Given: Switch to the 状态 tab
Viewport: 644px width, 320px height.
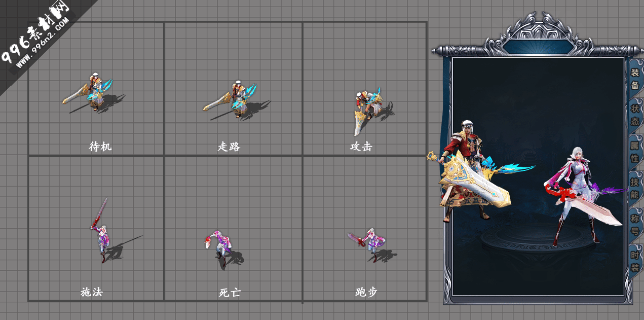Looking at the screenshot, I should (x=635, y=115).
